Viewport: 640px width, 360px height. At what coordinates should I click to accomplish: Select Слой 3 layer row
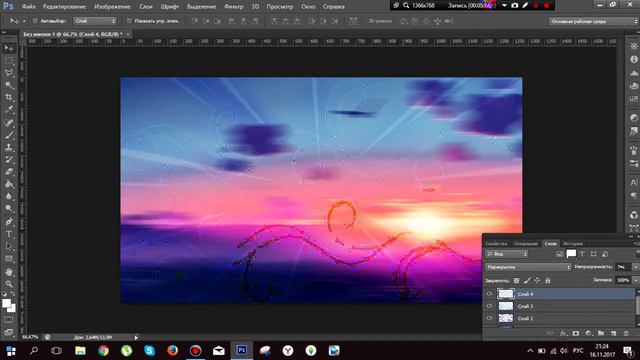point(560,306)
